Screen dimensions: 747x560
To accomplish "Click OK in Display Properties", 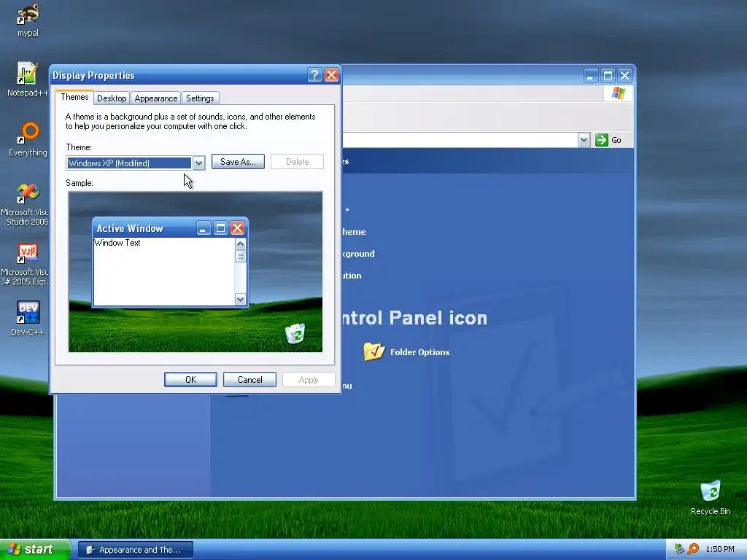I will [190, 379].
